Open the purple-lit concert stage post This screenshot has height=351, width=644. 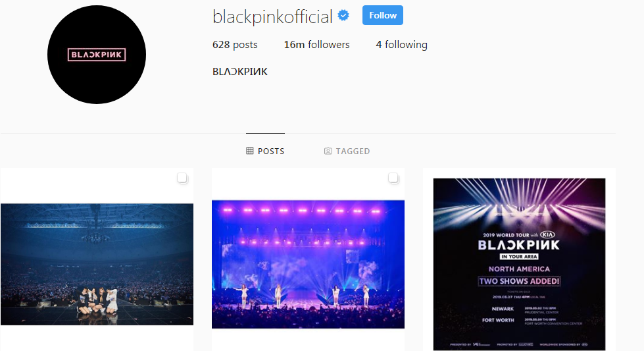click(x=308, y=264)
